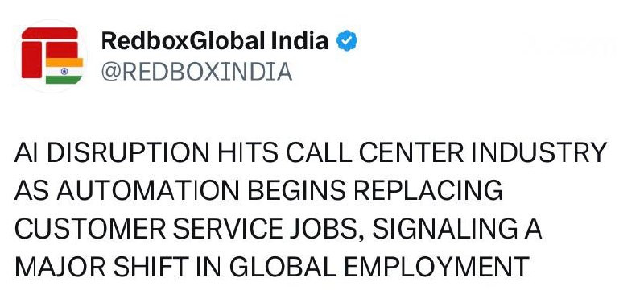Open the RedboxGlobal India profile avatar
This screenshot has width=644, height=299.
coord(51,56)
